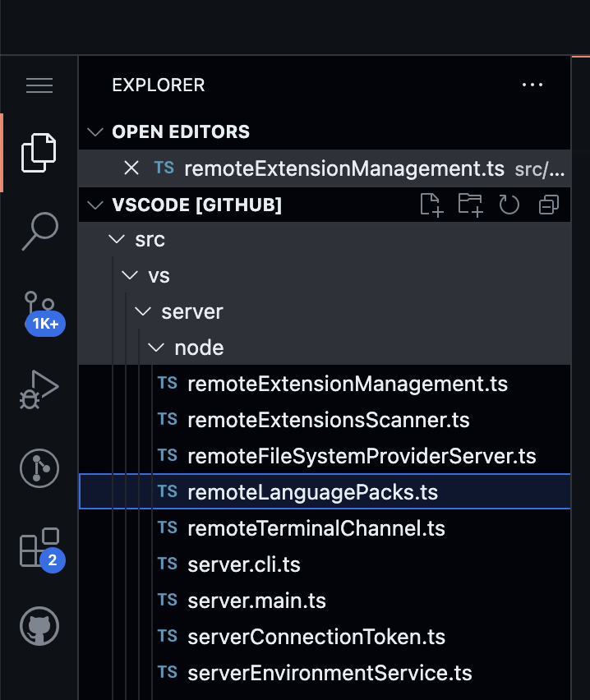Open remoteLanguagePacks.ts file
The width and height of the screenshot is (590, 700).
(x=325, y=492)
